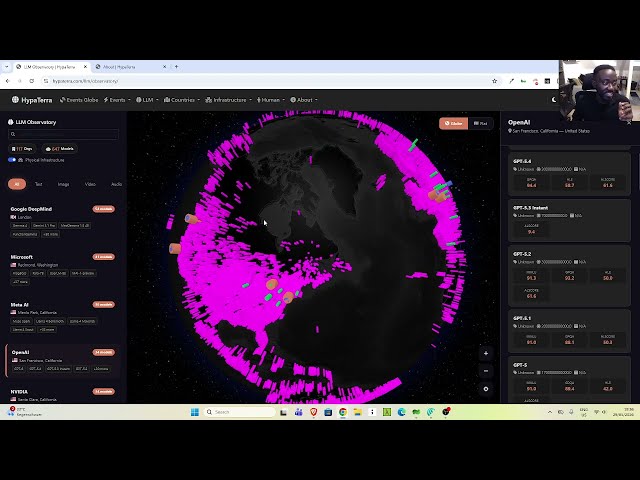This screenshot has height=480, width=640.
Task: Click the hypaterra.com address bar
Action: tap(269, 81)
